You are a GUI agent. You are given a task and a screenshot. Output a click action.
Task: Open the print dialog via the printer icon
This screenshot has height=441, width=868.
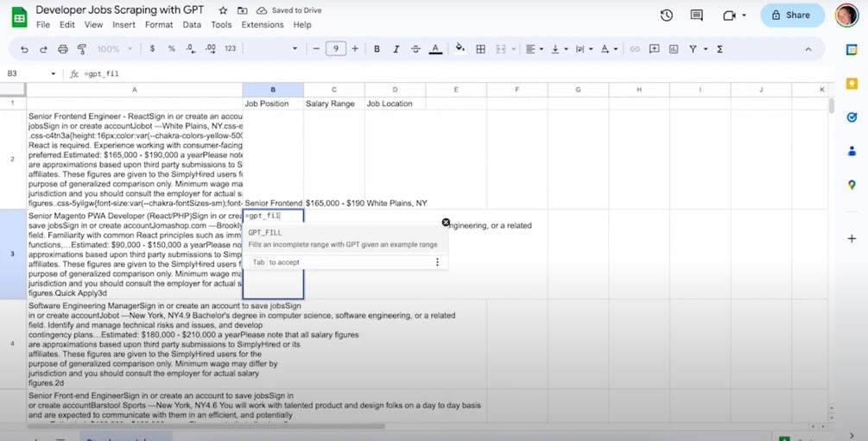(62, 49)
